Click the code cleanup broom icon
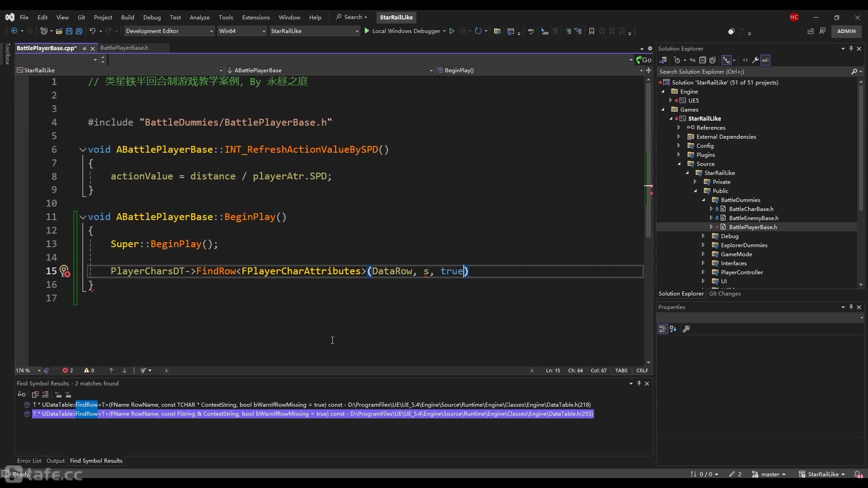This screenshot has width=868, height=488. [x=143, y=371]
